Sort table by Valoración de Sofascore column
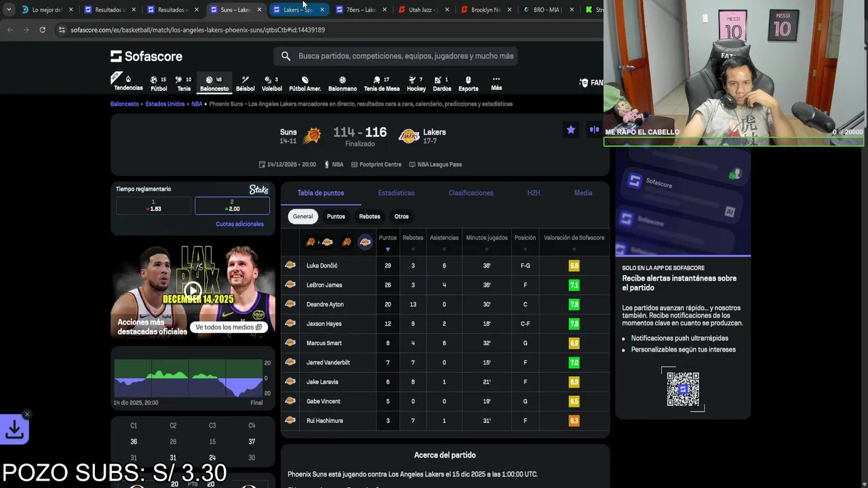868x488 pixels. [x=574, y=242]
